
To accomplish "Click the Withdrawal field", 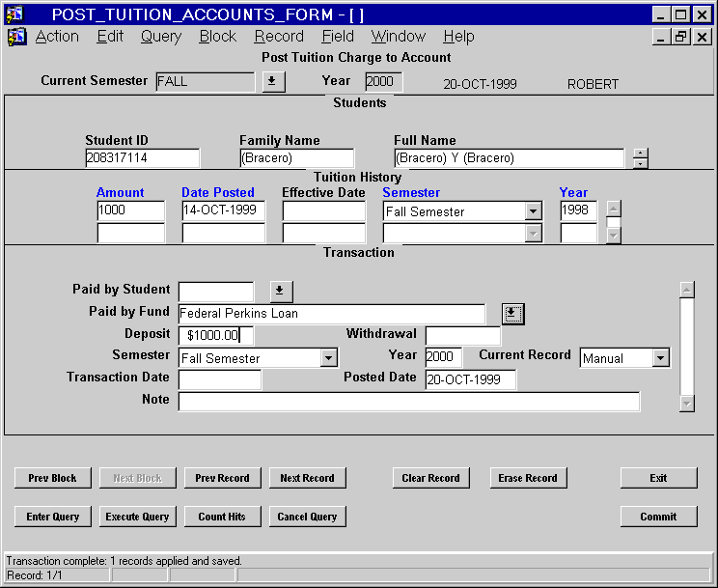I will click(x=463, y=335).
